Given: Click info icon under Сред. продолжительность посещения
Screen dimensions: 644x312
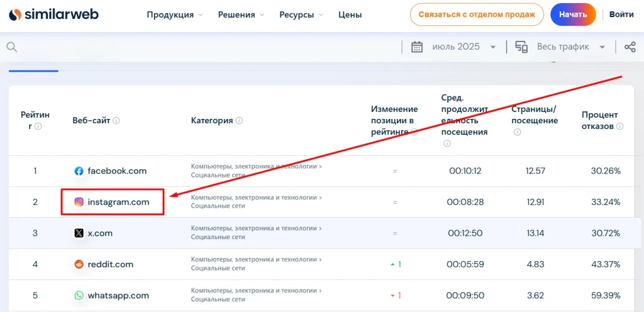Looking at the screenshot, I should 447,143.
